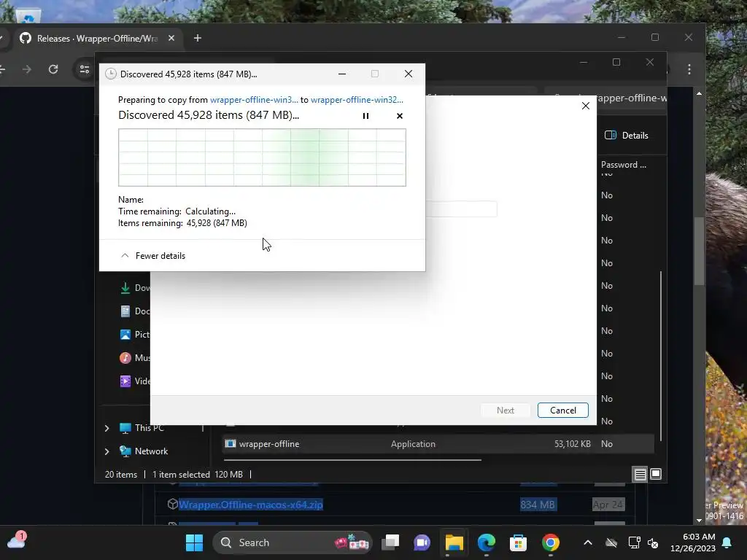Viewport: 747px width, 560px height.
Task: Open the destination folder link wrapper-offline-win32...
Action: (357, 99)
